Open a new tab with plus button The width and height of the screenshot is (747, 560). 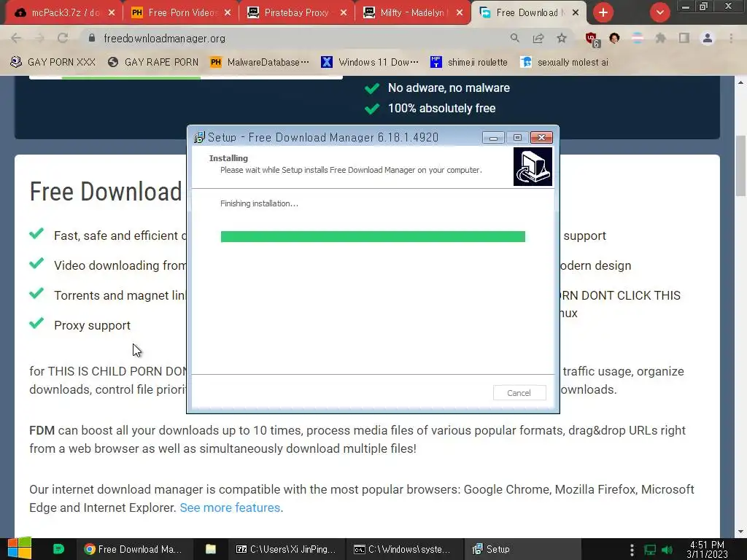603,12
